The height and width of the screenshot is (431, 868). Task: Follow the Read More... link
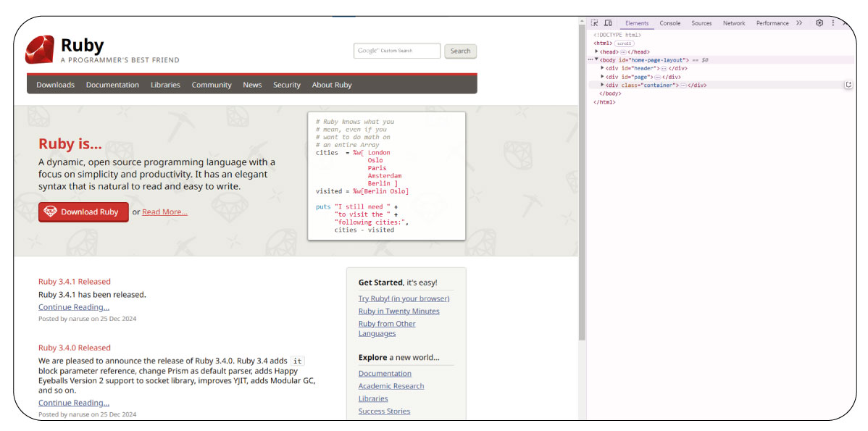(164, 212)
